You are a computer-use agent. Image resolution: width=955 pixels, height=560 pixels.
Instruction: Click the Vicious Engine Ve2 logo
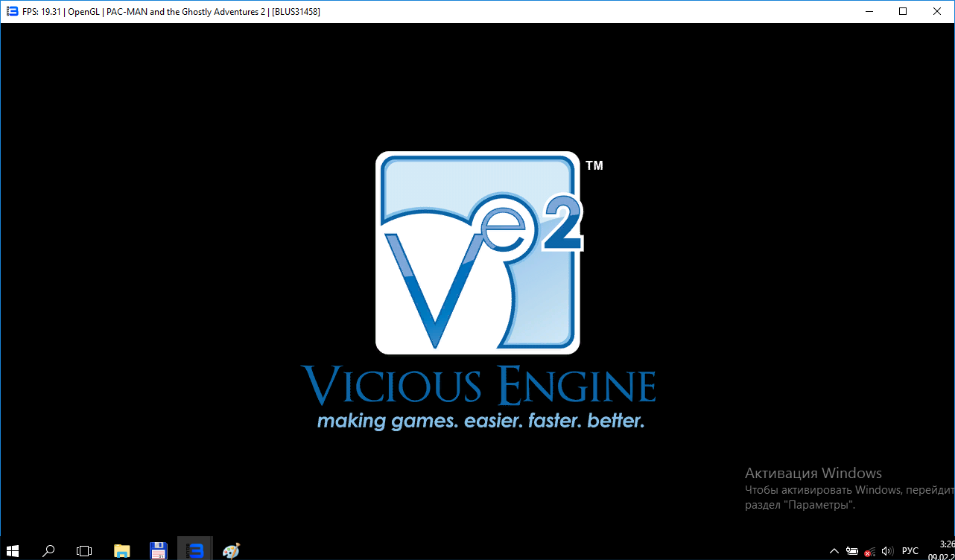(x=479, y=253)
